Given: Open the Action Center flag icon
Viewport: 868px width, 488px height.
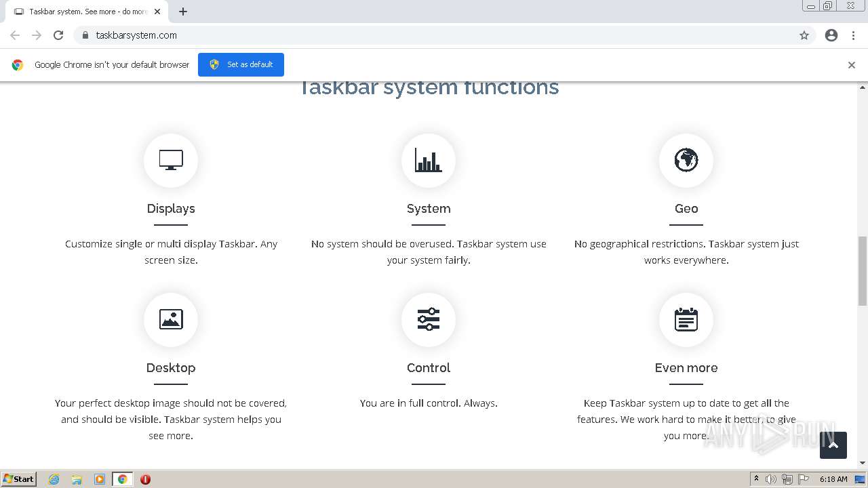Looking at the screenshot, I should click(803, 479).
